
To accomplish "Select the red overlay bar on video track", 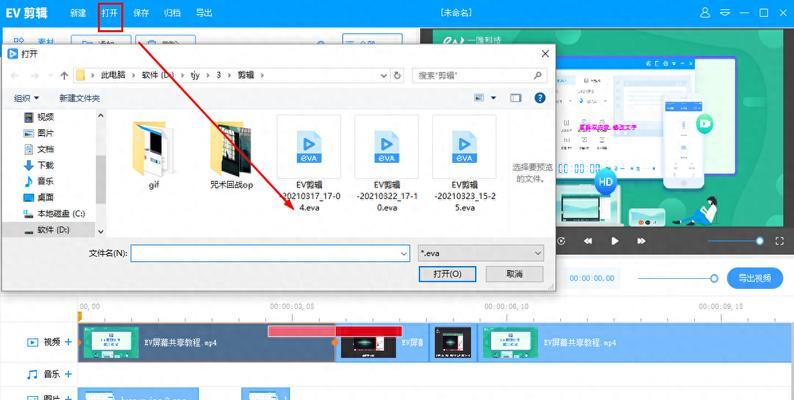I will (x=335, y=331).
